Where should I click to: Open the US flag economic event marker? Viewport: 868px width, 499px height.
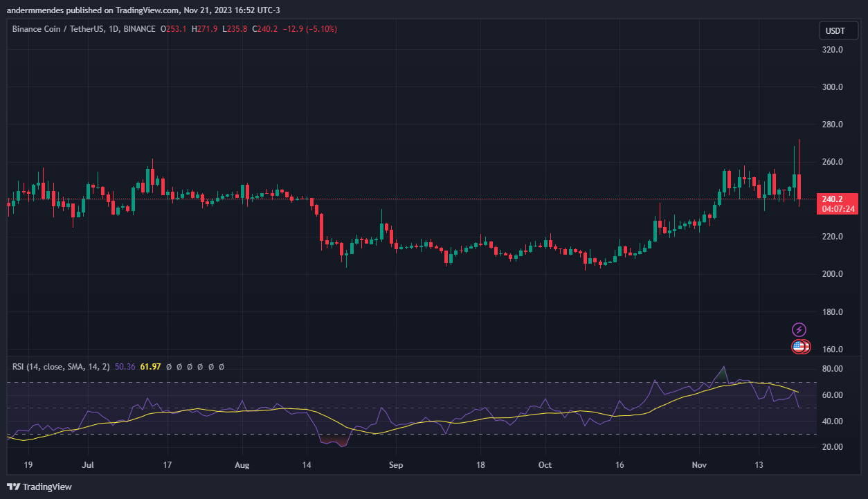point(800,347)
